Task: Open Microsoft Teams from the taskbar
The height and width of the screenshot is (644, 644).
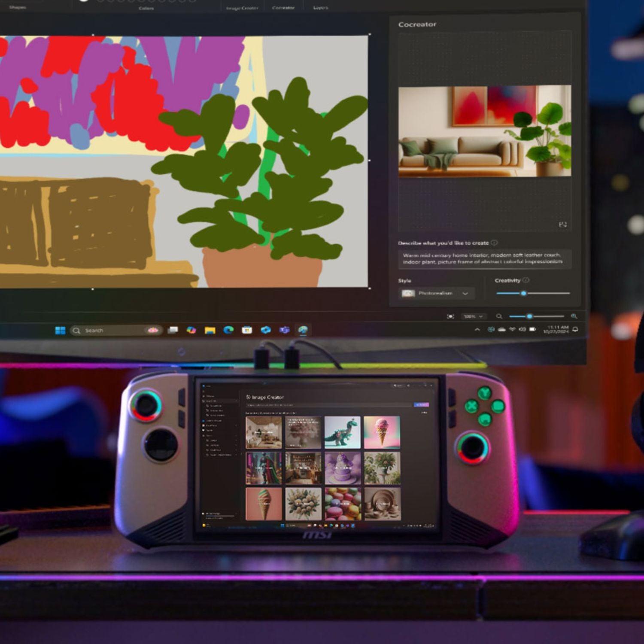Action: (284, 330)
